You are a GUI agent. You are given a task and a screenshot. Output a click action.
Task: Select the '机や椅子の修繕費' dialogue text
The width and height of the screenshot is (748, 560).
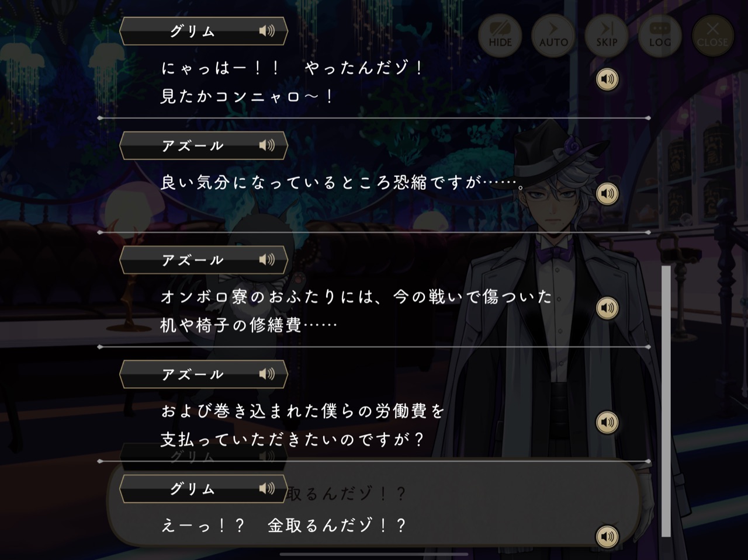tap(249, 324)
